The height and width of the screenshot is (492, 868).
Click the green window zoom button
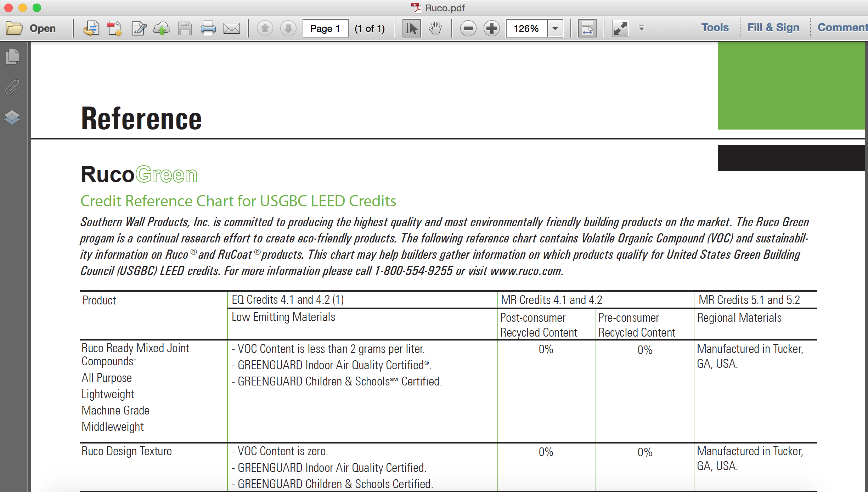(x=37, y=7)
